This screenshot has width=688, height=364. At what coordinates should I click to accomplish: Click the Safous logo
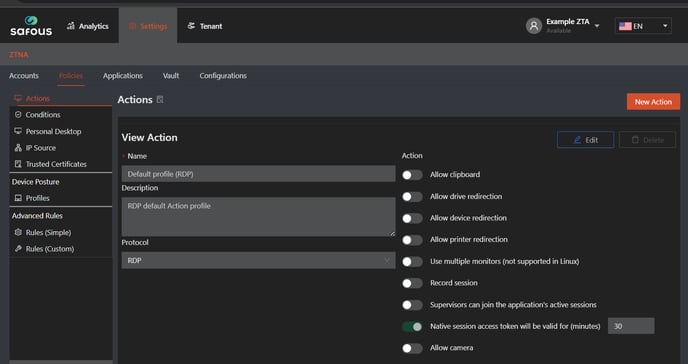click(31, 26)
